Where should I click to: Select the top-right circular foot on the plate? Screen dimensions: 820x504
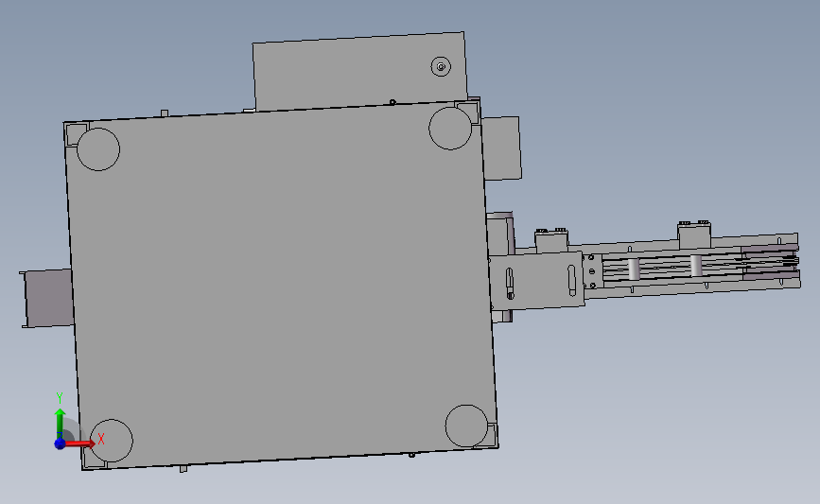point(450,129)
